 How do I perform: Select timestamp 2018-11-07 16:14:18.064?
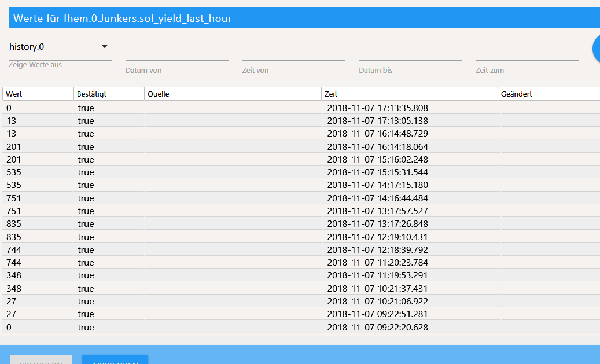[x=377, y=146]
